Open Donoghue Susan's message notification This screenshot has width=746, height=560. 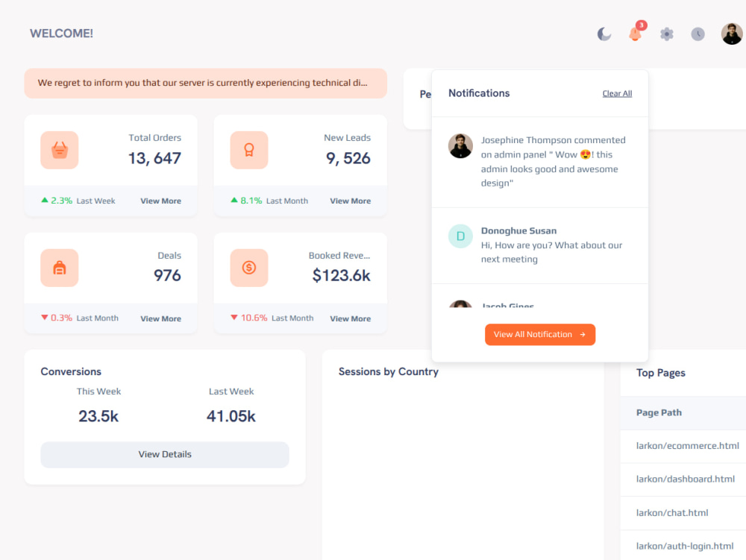pyautogui.click(x=540, y=245)
